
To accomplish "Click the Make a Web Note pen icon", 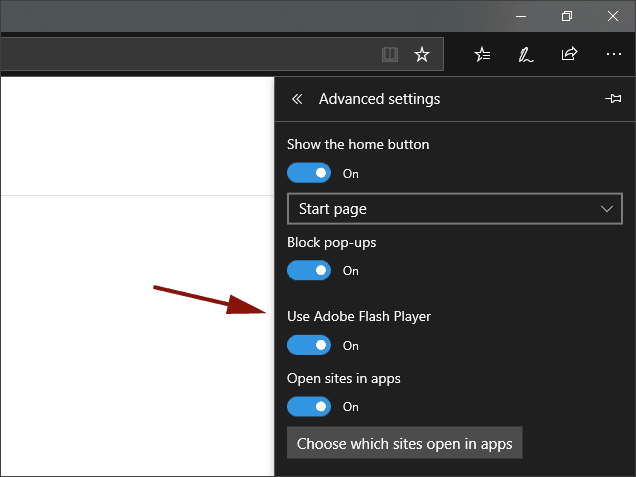I will coord(525,55).
